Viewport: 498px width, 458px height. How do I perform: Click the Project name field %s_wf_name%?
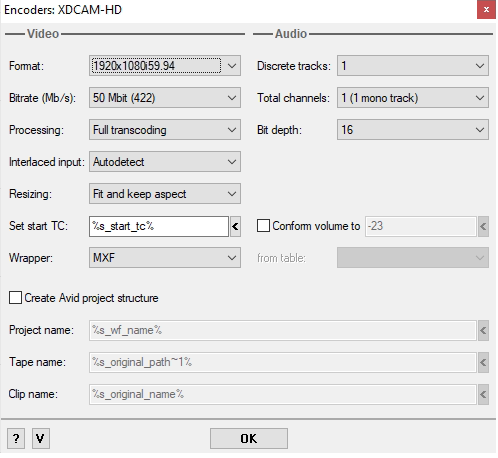click(x=283, y=330)
